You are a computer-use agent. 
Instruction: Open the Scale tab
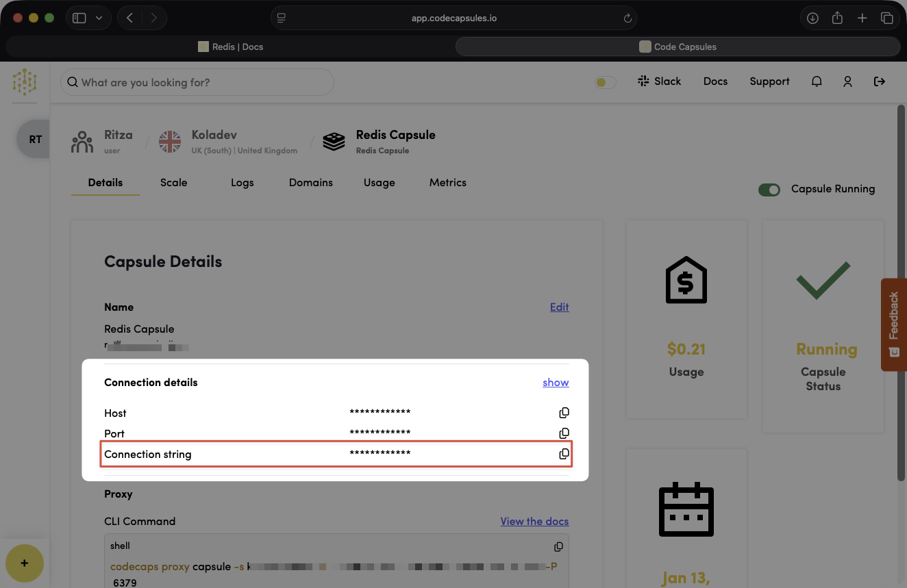click(x=173, y=183)
